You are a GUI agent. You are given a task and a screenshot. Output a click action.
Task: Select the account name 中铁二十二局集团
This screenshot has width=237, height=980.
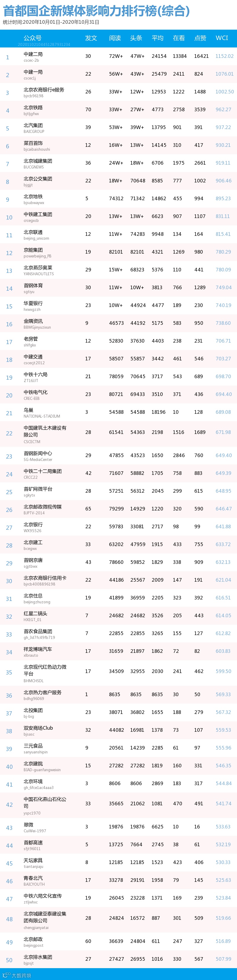[43, 471]
